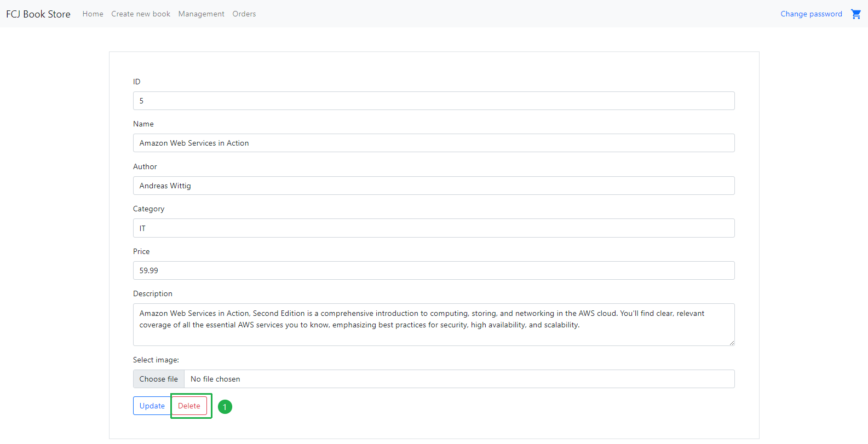Open Create new book page
The width and height of the screenshot is (868, 444).
(x=141, y=14)
